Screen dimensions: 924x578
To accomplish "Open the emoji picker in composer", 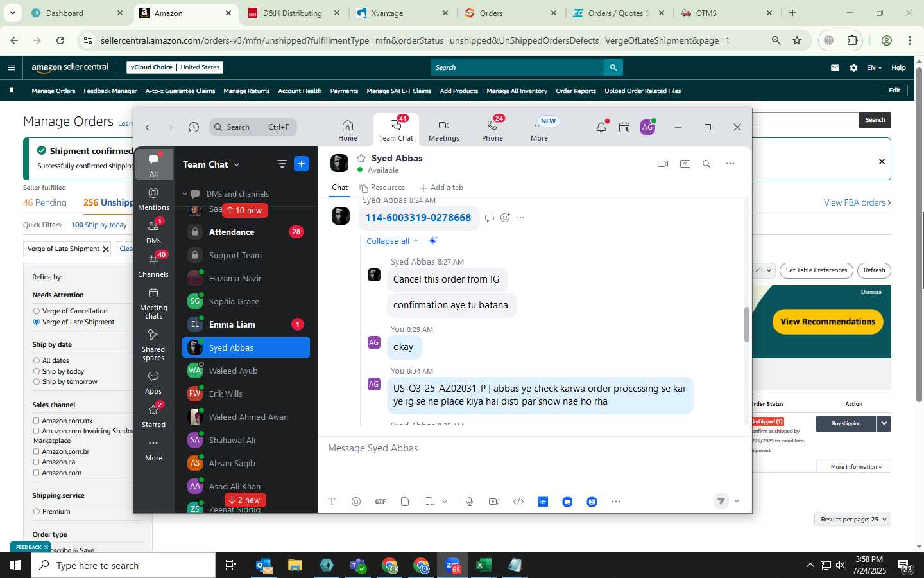I will 356,502.
